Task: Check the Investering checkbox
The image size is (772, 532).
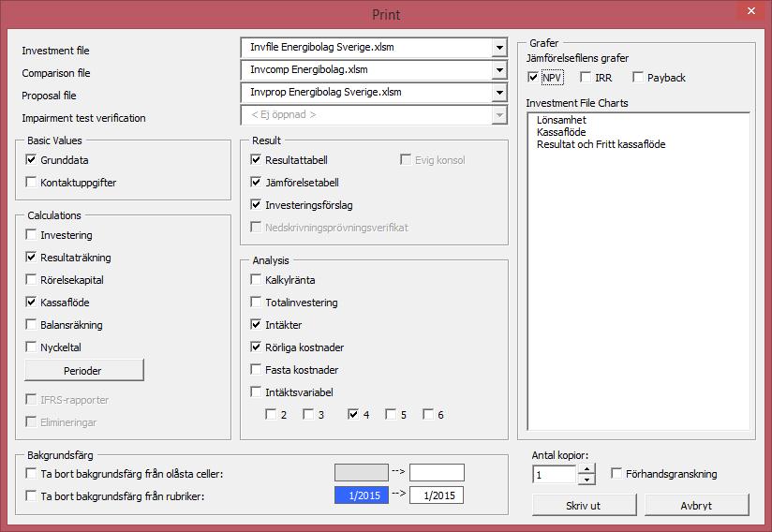Action: point(31,234)
